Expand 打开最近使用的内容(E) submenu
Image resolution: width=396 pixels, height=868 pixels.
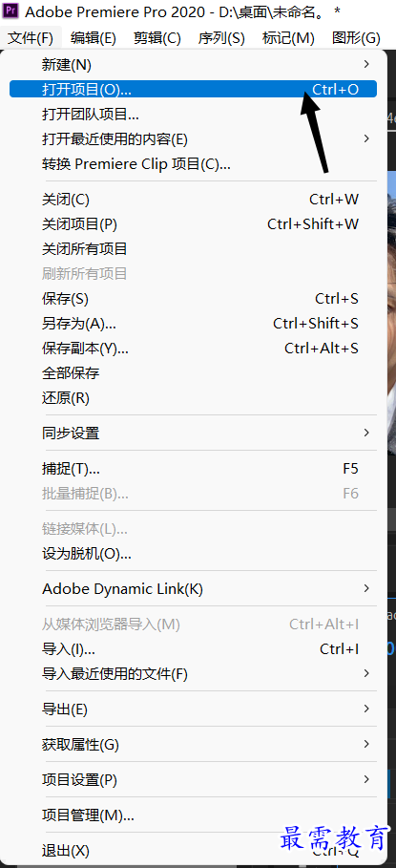click(193, 139)
